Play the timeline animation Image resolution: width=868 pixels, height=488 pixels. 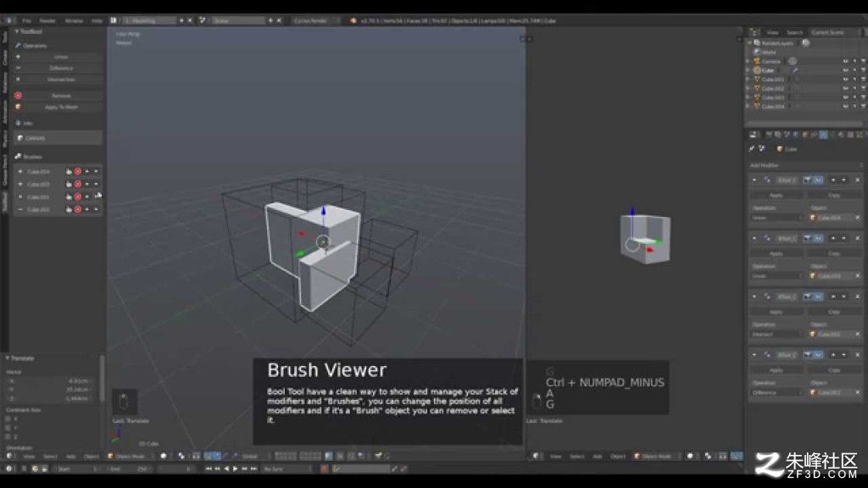236,469
